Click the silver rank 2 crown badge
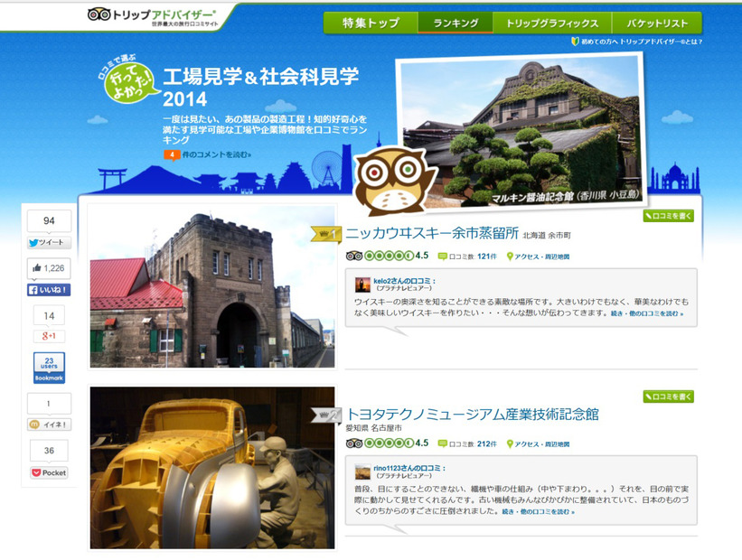This screenshot has width=742, height=560. click(326, 415)
